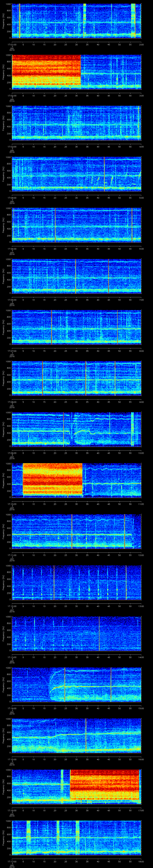This screenshot has width=153, height=868.
Task: Click the '17:10:00' start time label
Action: click(12, 504)
